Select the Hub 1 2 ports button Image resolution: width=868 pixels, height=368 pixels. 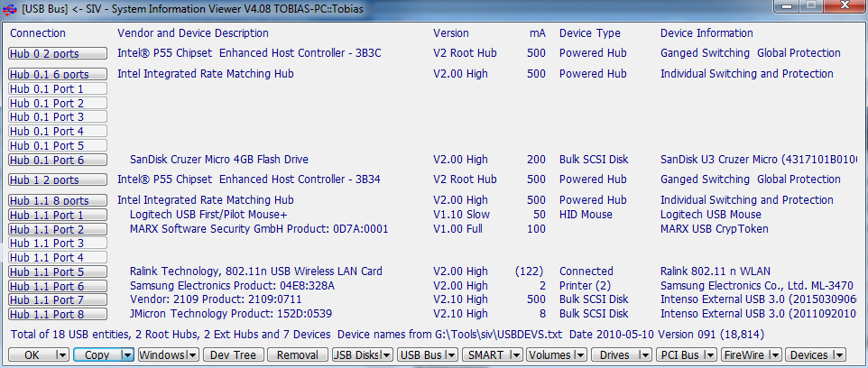click(x=58, y=179)
